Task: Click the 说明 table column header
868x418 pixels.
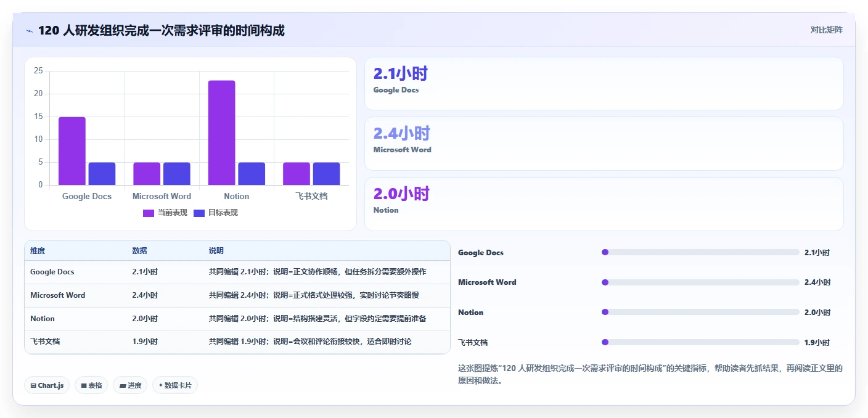Action: pyautogui.click(x=216, y=251)
